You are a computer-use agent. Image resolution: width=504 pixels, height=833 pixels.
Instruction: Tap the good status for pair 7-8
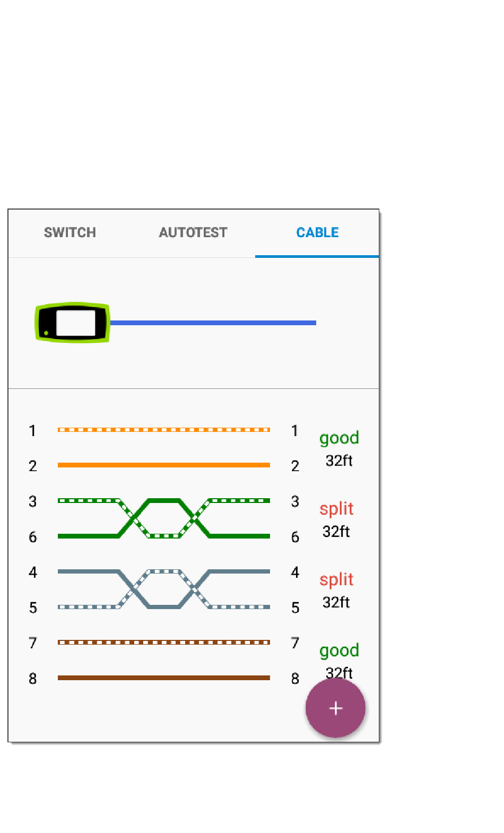tap(339, 650)
